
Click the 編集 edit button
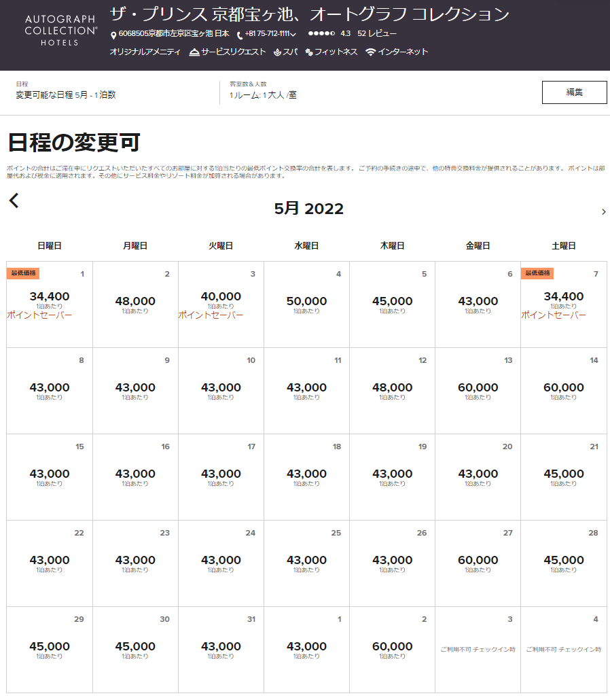[x=574, y=92]
